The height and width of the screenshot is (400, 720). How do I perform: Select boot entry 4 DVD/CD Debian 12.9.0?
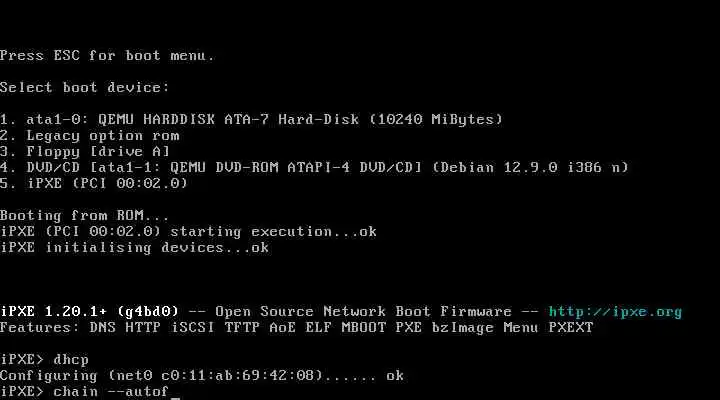click(x=314, y=167)
